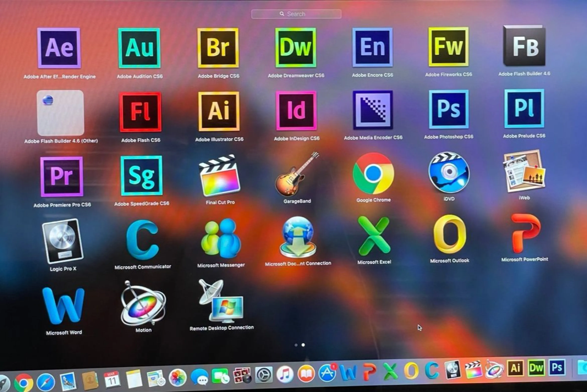Click Microsoft Word in the Dock
Viewport: 587px width, 392px height.
[348, 373]
